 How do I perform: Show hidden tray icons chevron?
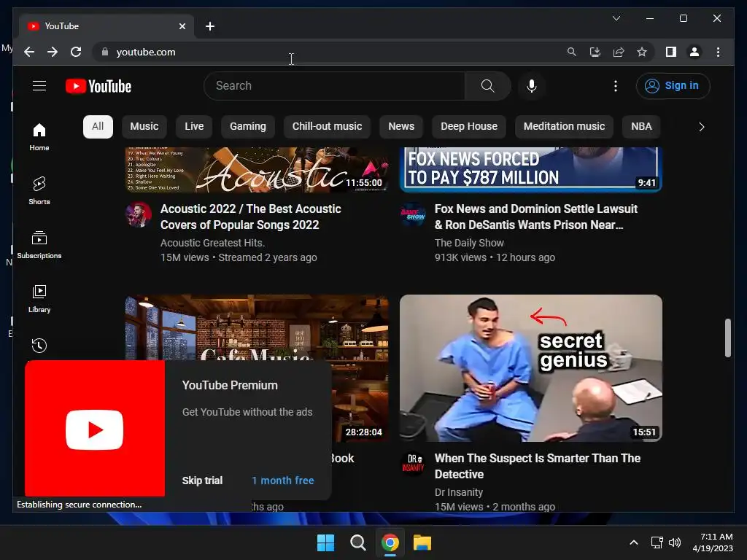tap(634, 542)
